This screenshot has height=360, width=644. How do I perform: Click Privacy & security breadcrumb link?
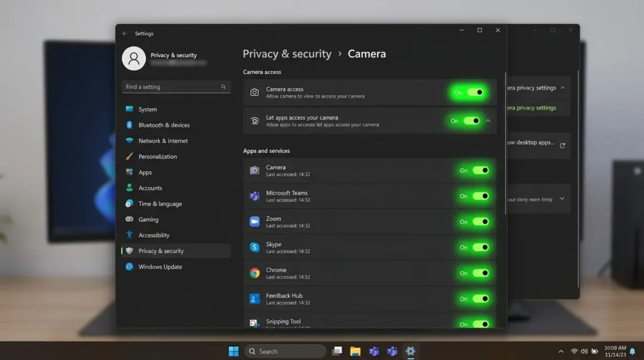click(287, 54)
